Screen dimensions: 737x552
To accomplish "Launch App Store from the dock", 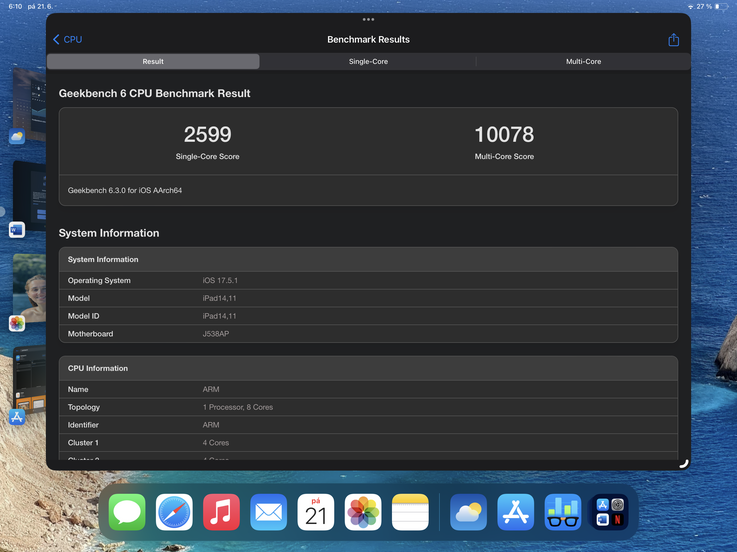I will point(516,512).
